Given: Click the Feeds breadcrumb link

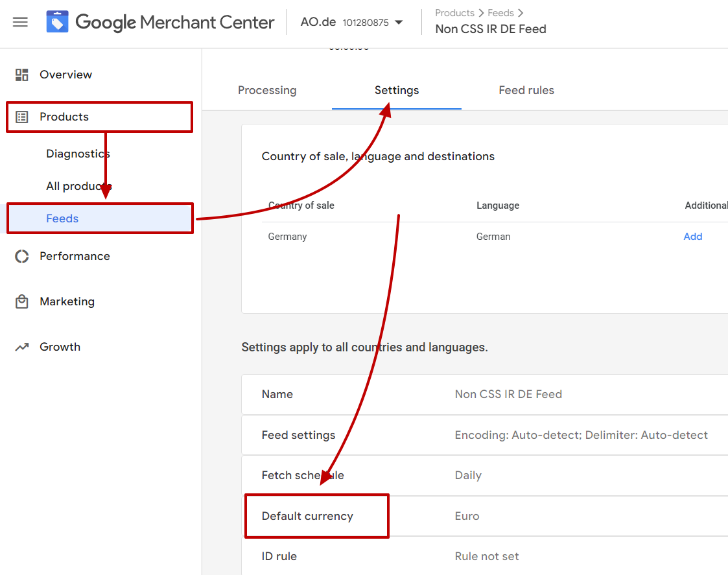Looking at the screenshot, I should coord(500,13).
